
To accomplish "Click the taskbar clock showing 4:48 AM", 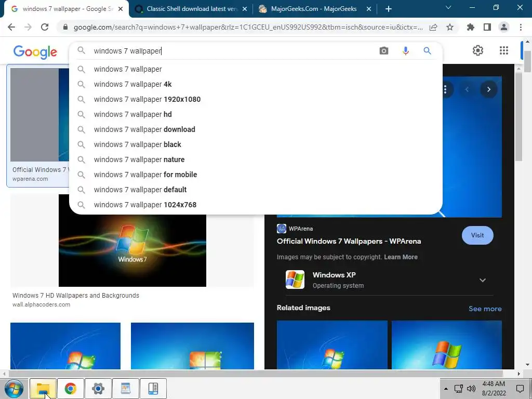I will coord(494,389).
